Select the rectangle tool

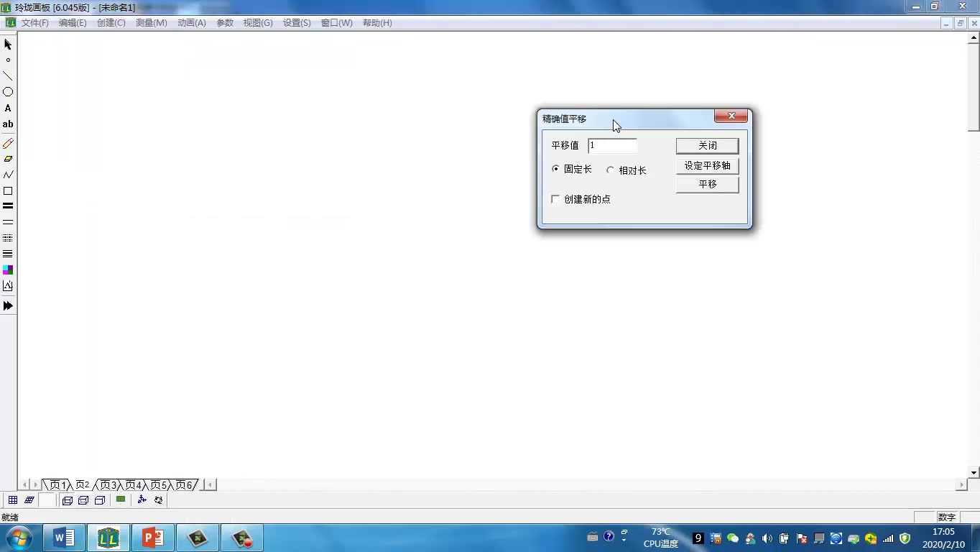(8, 191)
